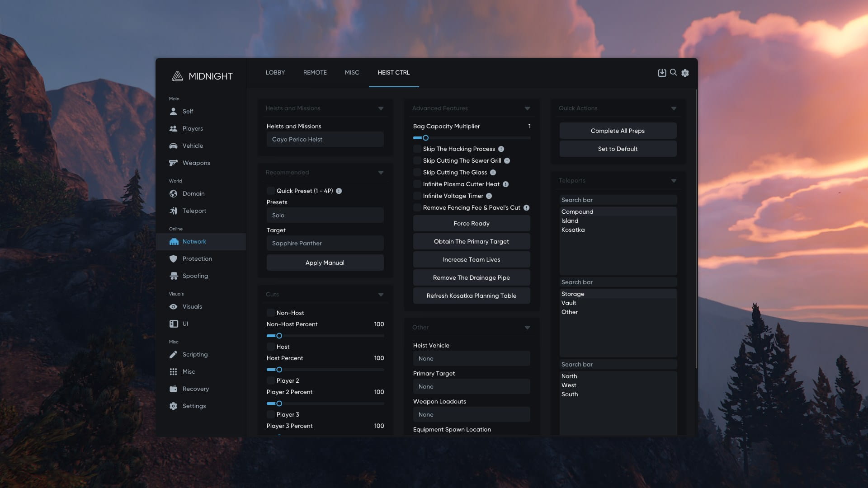Screen dimensions: 868x488
Task: Open the Vehicle sidebar section
Action: [x=192, y=145]
